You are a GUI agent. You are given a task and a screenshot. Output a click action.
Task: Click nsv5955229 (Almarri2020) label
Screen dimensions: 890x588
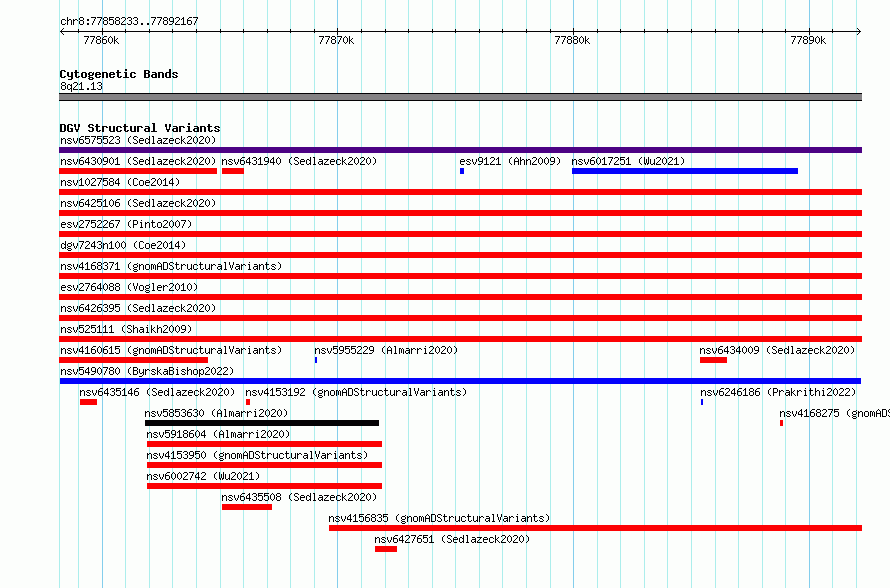click(x=386, y=350)
